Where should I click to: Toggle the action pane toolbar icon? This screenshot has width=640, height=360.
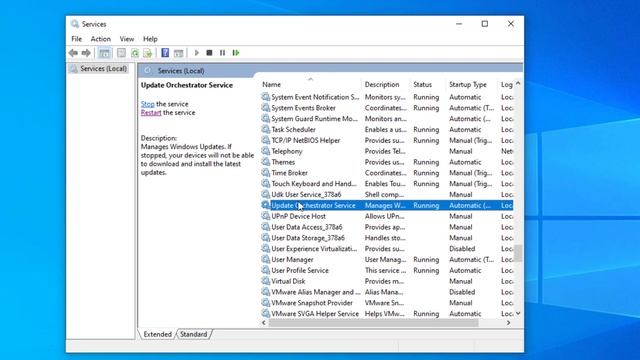pos(178,53)
